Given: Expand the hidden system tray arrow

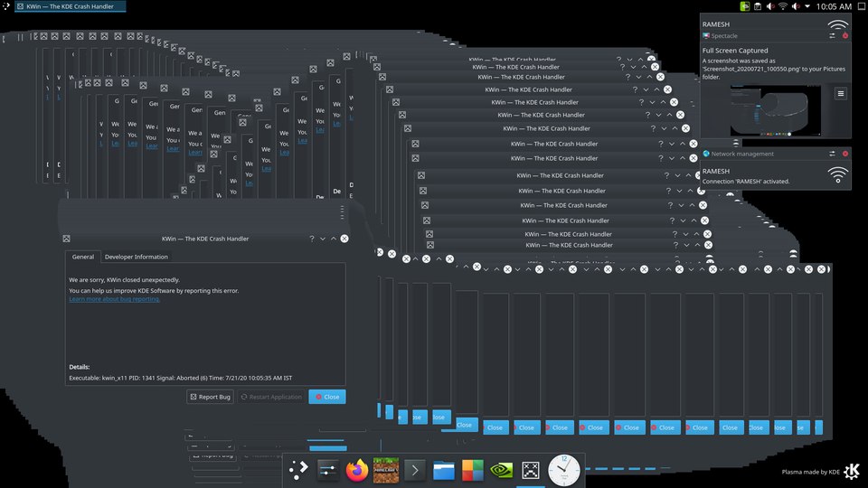Looking at the screenshot, I should pyautogui.click(x=807, y=6).
